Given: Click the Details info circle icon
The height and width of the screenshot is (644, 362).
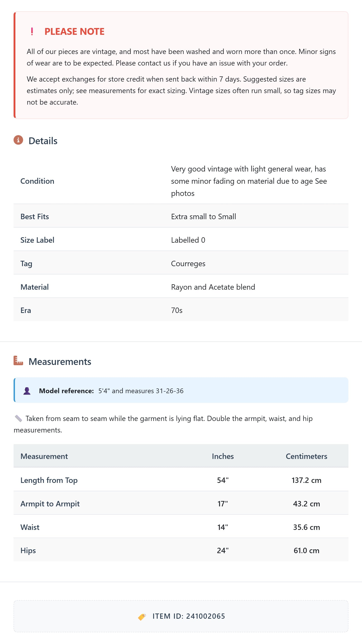Looking at the screenshot, I should [x=18, y=140].
